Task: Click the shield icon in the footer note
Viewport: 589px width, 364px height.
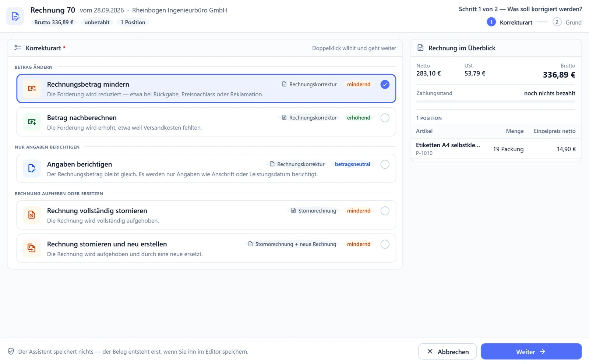Action: tap(11, 351)
